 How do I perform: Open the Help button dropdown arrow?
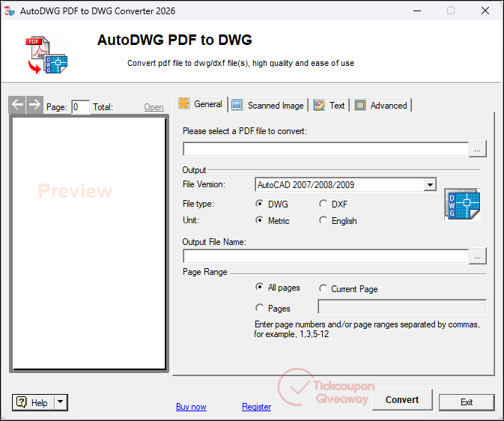(61, 402)
